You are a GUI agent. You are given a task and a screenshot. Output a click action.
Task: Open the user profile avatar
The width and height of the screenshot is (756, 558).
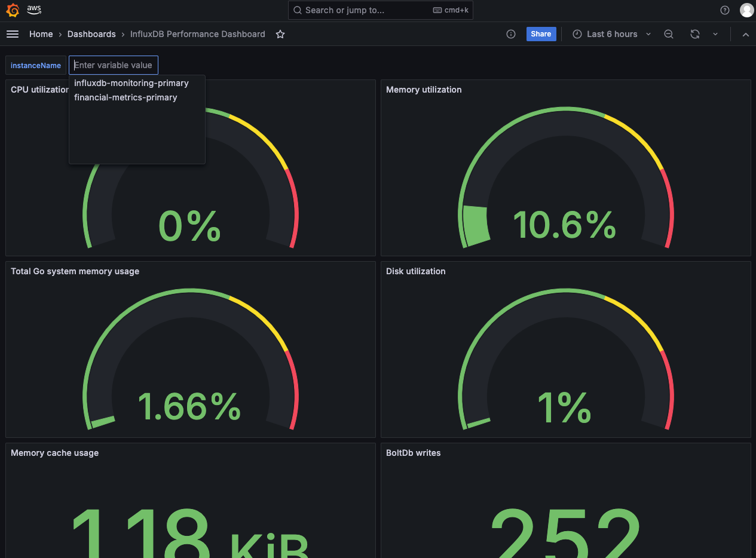coord(746,10)
